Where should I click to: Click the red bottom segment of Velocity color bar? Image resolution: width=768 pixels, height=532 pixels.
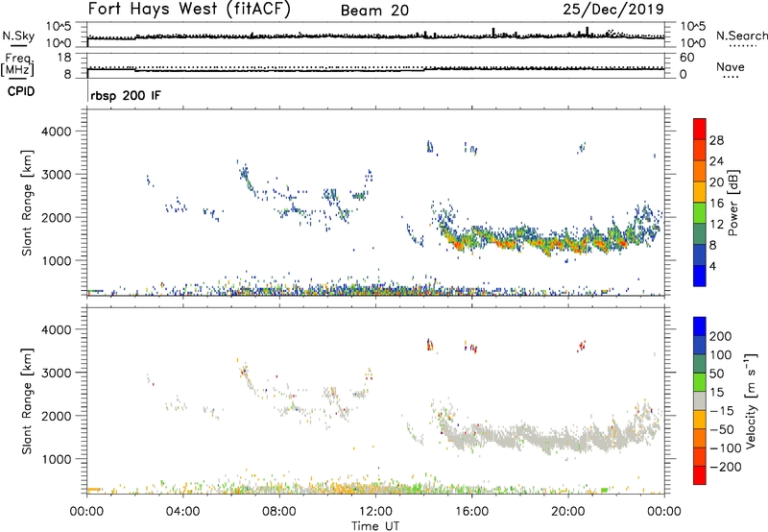pyautogui.click(x=700, y=475)
